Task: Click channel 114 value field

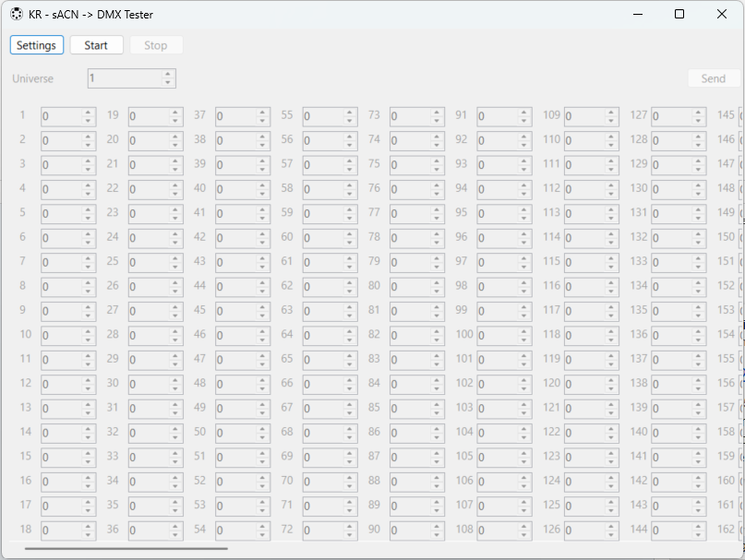Action: [x=592, y=238]
